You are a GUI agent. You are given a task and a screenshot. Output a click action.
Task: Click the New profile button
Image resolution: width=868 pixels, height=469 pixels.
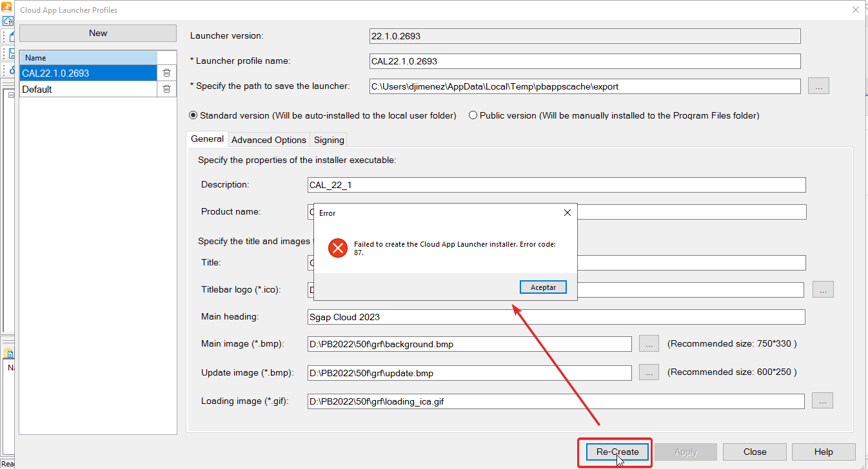point(98,33)
